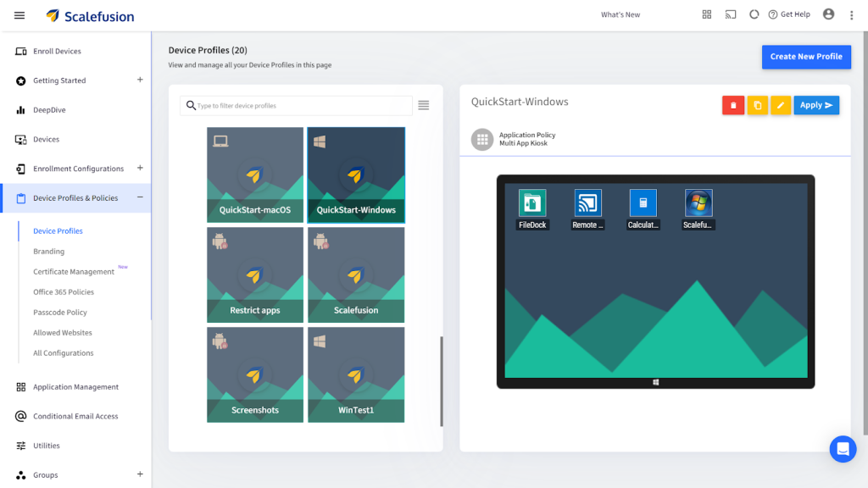Click Create New Profile button
This screenshot has width=868, height=488.
click(x=806, y=57)
